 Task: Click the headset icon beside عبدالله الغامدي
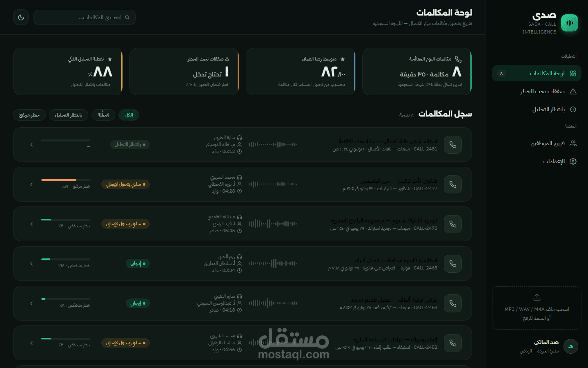pyautogui.click(x=239, y=217)
